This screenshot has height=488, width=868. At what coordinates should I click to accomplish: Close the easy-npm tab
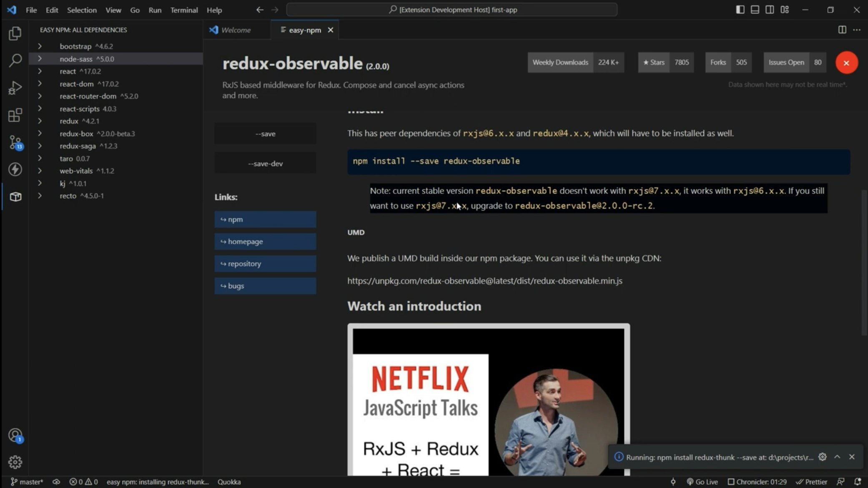coord(331,30)
